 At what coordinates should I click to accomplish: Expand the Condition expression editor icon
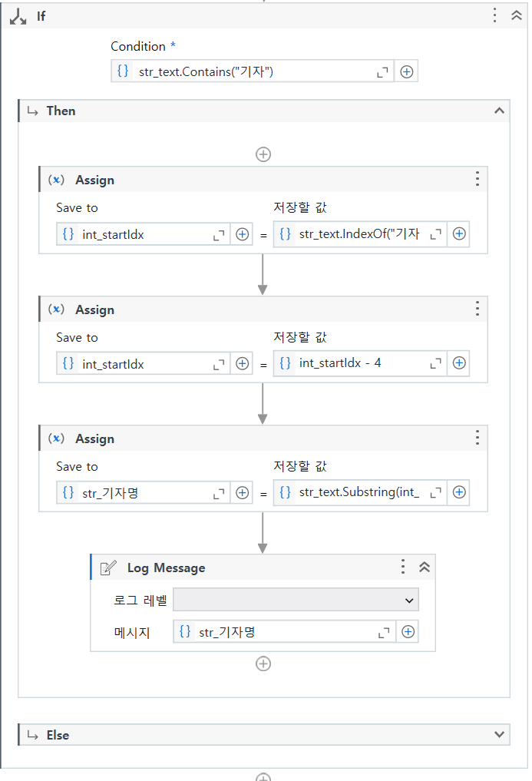[x=382, y=72]
